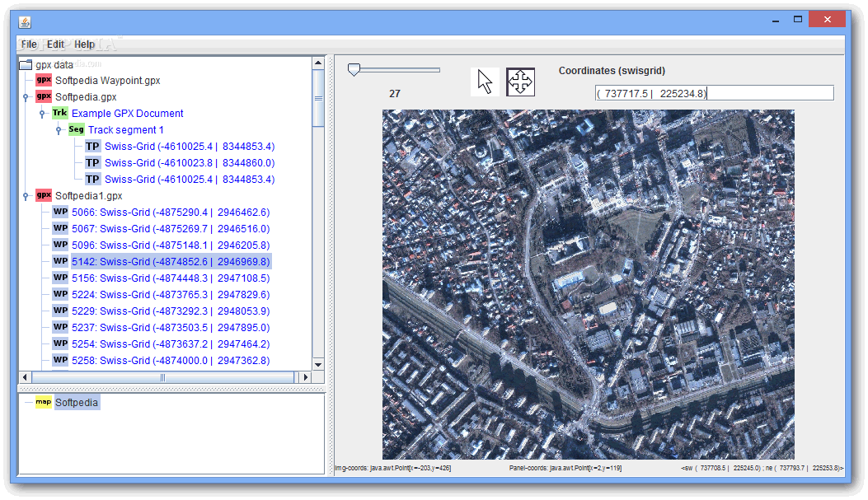Screen dimensions: 868x500
Task: Click the horizontal scrollbar right arrow
Action: click(x=305, y=377)
